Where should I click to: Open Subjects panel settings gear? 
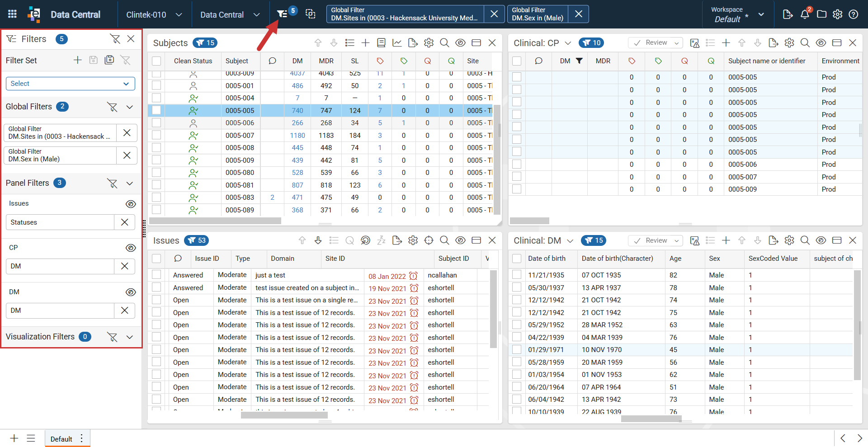click(x=429, y=43)
